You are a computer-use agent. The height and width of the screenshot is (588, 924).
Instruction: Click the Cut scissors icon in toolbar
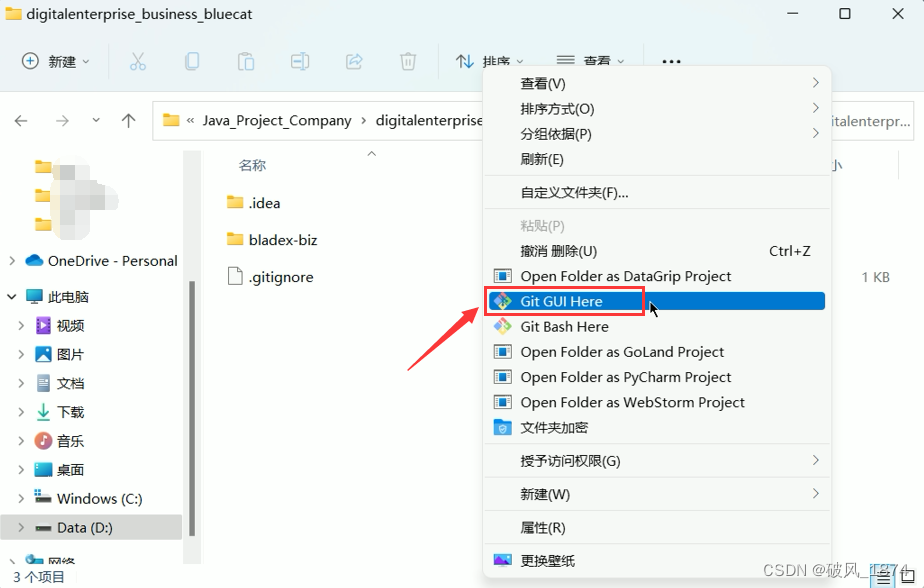[137, 61]
